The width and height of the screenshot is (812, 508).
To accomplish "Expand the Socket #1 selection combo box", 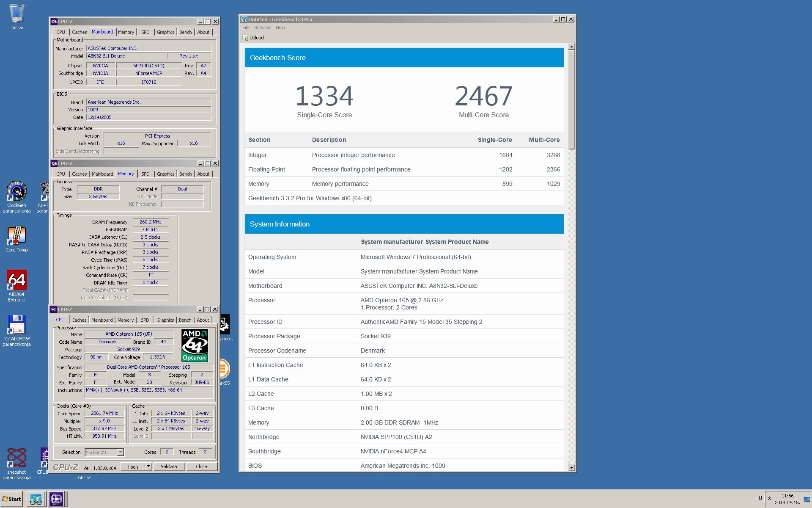I will (120, 452).
